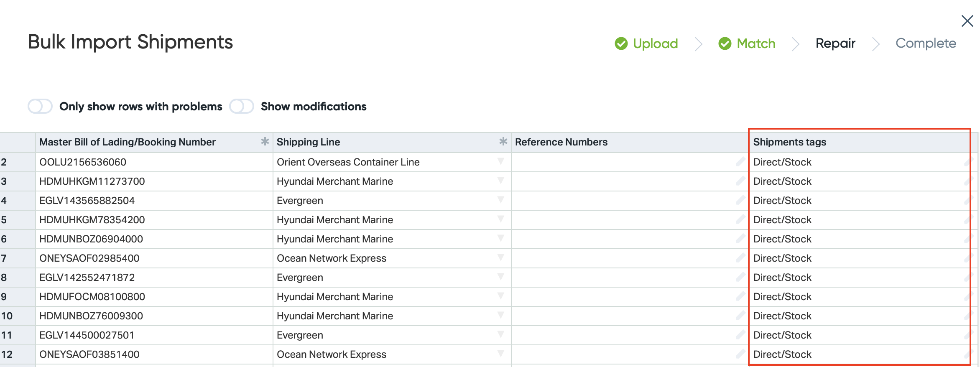The image size is (980, 367).
Task: Click green checkmark icon beside Match
Action: tap(725, 43)
